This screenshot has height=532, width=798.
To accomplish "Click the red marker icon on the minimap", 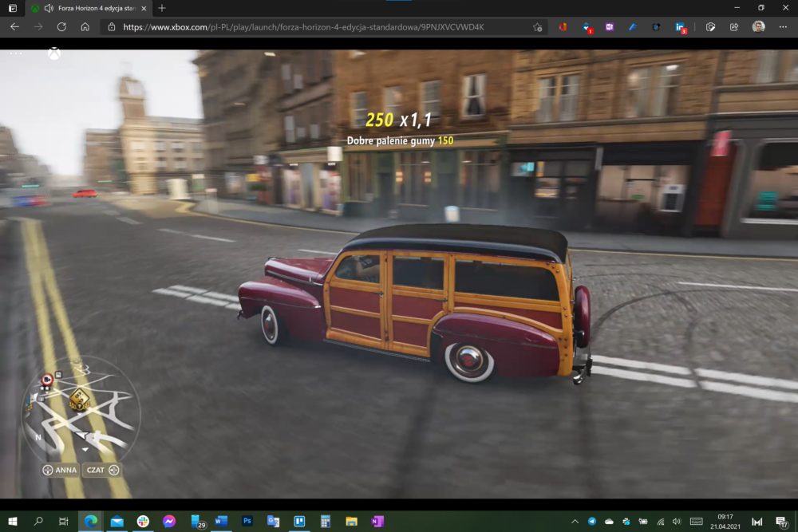I will pyautogui.click(x=47, y=380).
